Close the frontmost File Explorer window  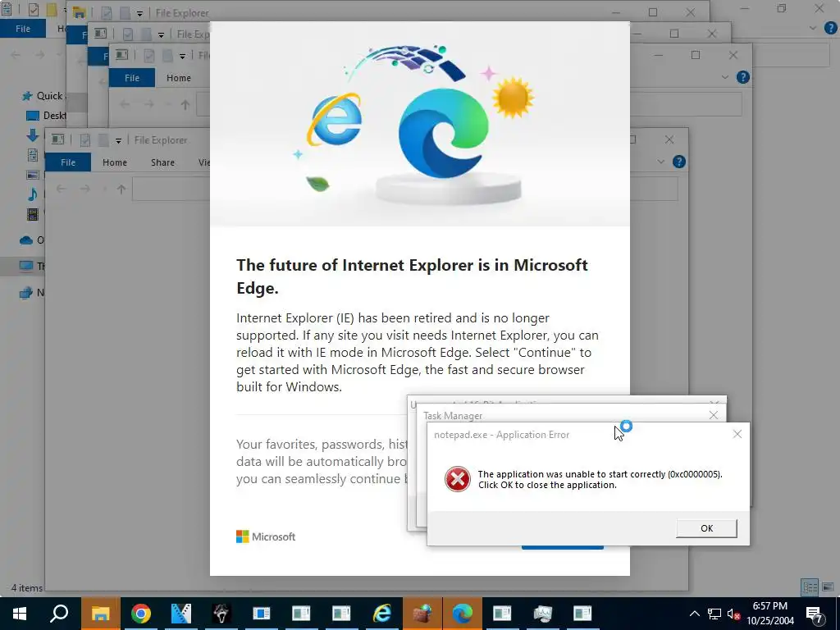click(x=669, y=139)
